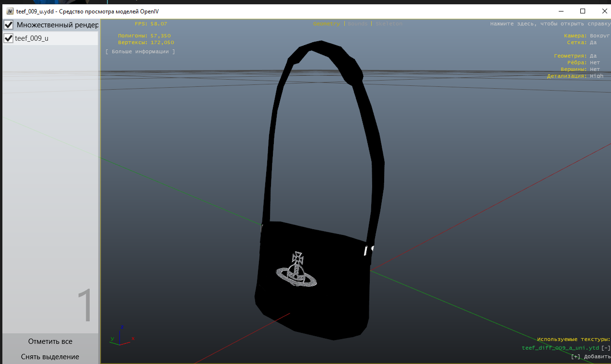Switch to the Geometry view tab
The width and height of the screenshot is (611, 364).
pyautogui.click(x=326, y=23)
